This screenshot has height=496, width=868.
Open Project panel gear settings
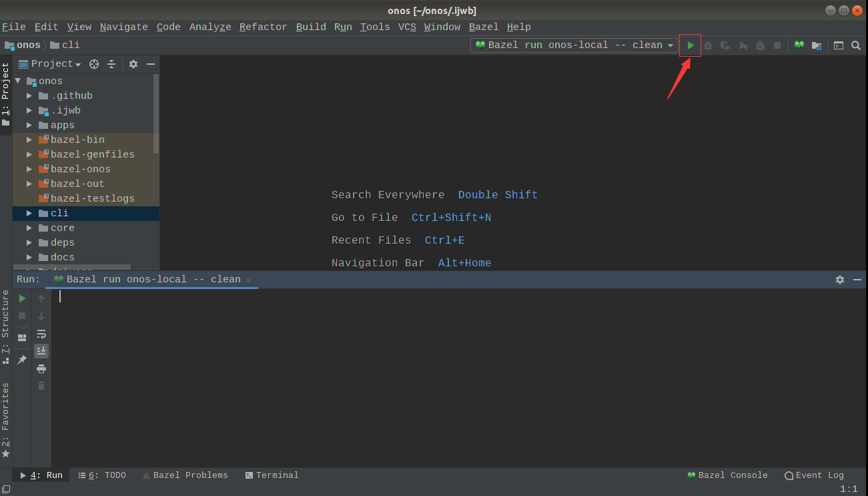pyautogui.click(x=133, y=64)
